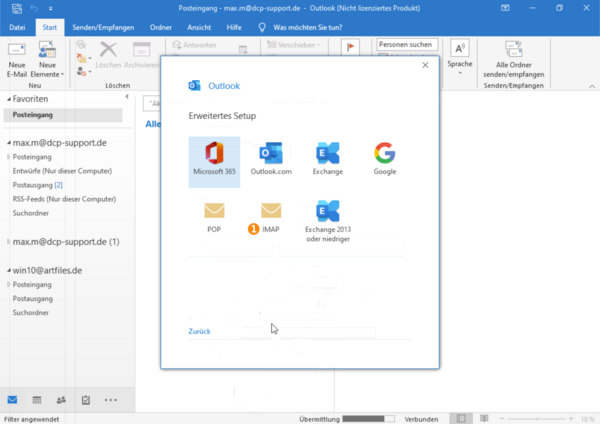Switch to the Start ribbon tab
The width and height of the screenshot is (600, 424).
[x=50, y=28]
